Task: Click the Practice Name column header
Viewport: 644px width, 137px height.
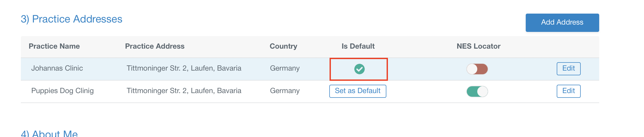Action: pos(54,46)
